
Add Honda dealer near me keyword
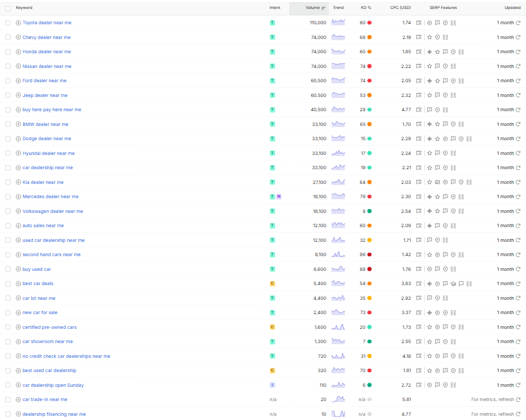point(18,52)
